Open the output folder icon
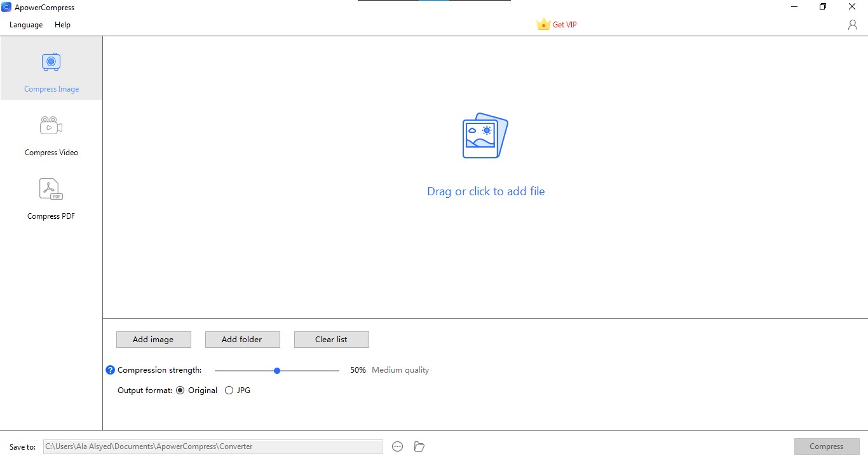Viewport: 868px width, 463px height. [x=419, y=446]
